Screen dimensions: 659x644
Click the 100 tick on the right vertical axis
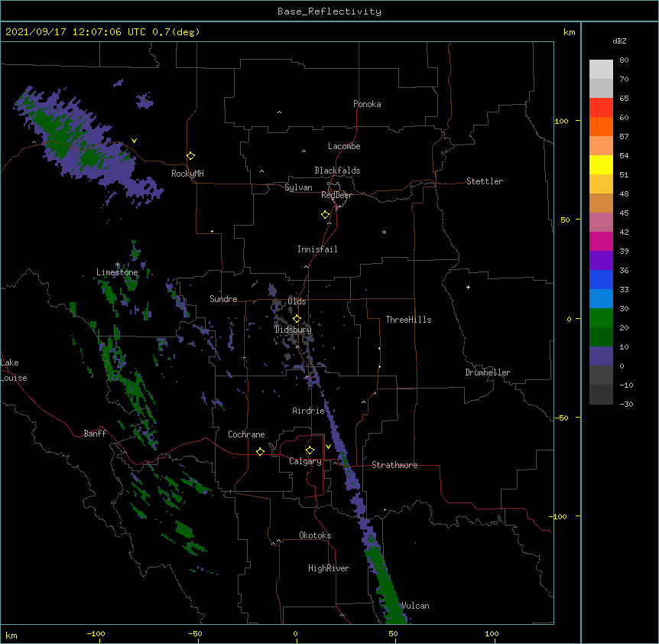click(x=561, y=121)
